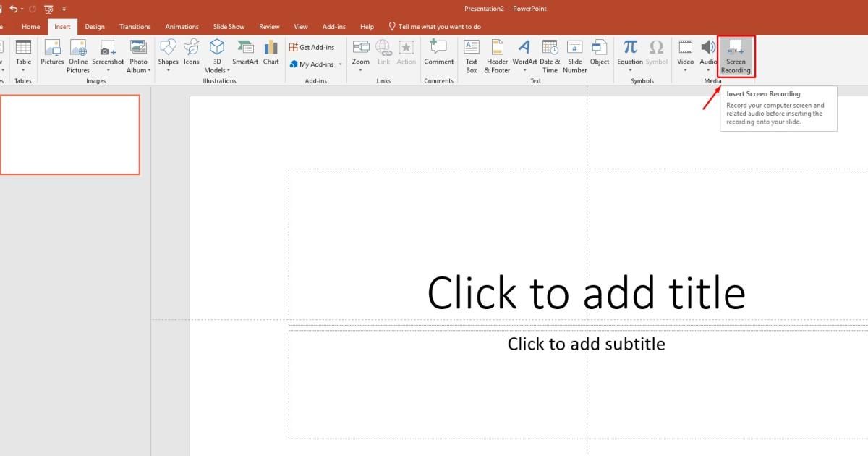This screenshot has height=456, width=868.
Task: Insert Pictures from this device
Action: pyautogui.click(x=51, y=56)
